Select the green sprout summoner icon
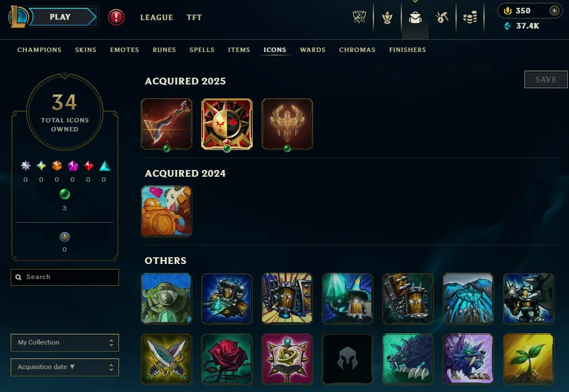 [x=528, y=358]
